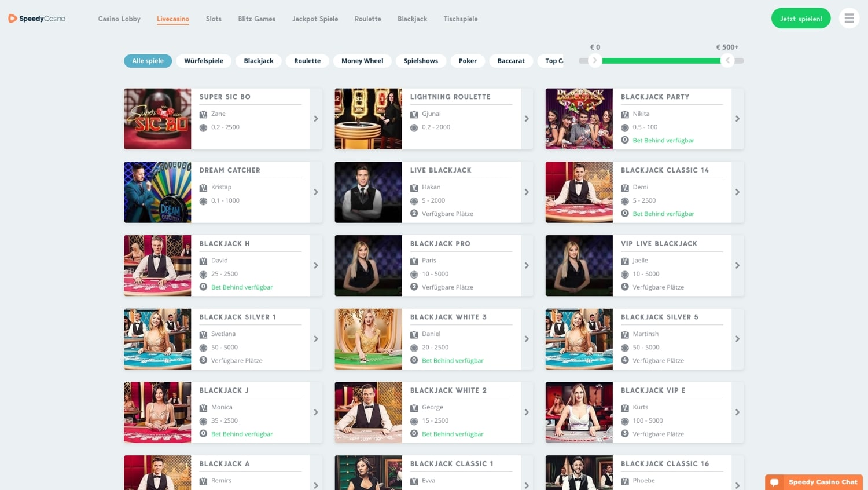The height and width of the screenshot is (490, 868).
Task: Click Bet Behind verfügbar on Blackjack Classic 14
Action: click(663, 214)
